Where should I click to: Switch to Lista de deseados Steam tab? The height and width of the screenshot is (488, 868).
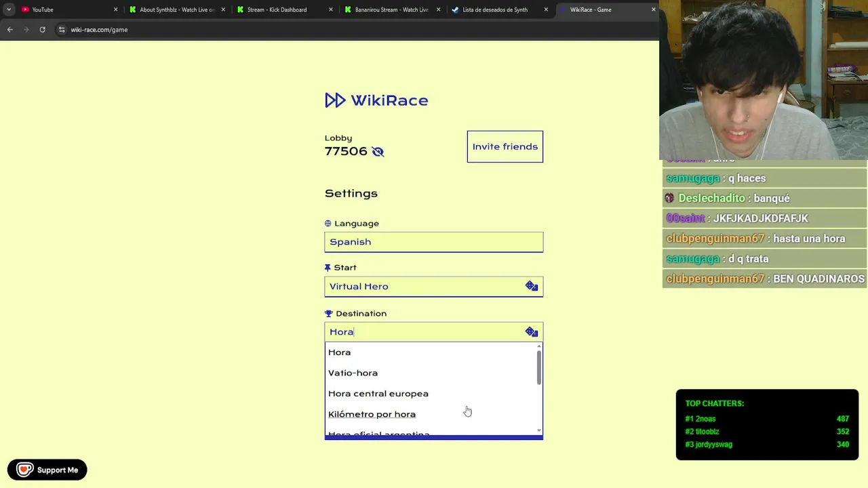(498, 9)
